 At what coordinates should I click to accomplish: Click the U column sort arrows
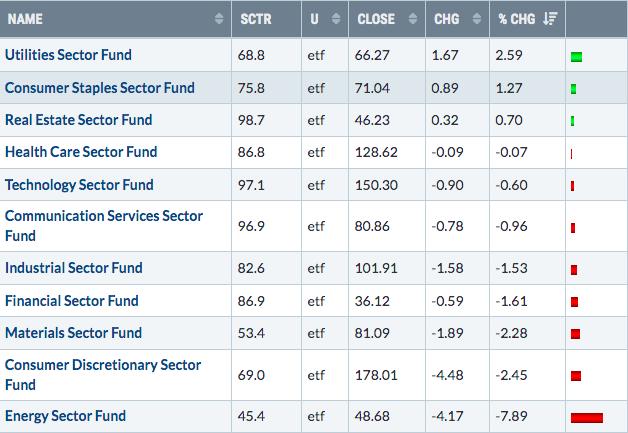click(x=336, y=18)
